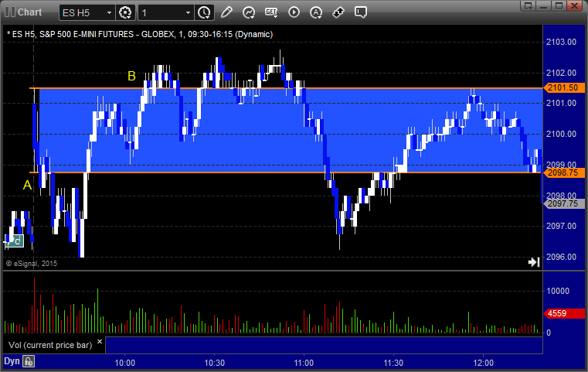The image size is (588, 372).
Task: Open the chart settings gear menu
Action: coord(125,13)
